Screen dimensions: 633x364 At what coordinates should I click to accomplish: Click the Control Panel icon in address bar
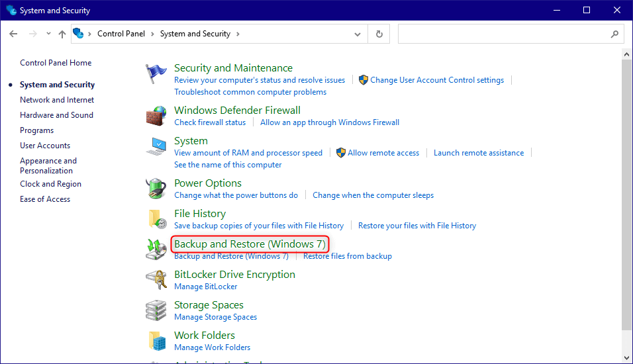(x=78, y=33)
